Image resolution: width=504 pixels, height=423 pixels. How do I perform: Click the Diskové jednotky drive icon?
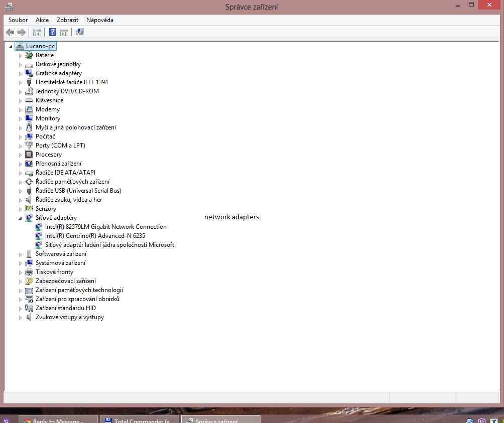click(x=29, y=65)
